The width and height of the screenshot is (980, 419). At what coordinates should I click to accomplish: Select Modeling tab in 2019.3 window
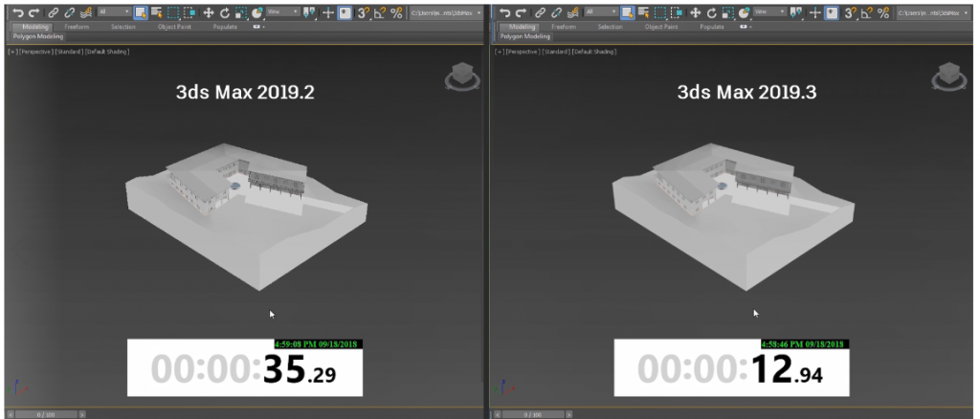(x=522, y=27)
